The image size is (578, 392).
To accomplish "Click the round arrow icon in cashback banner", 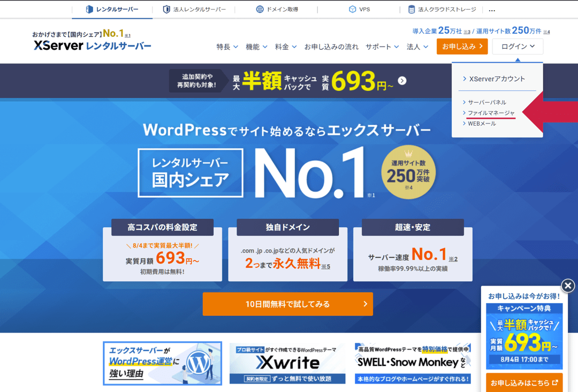I will pyautogui.click(x=402, y=81).
